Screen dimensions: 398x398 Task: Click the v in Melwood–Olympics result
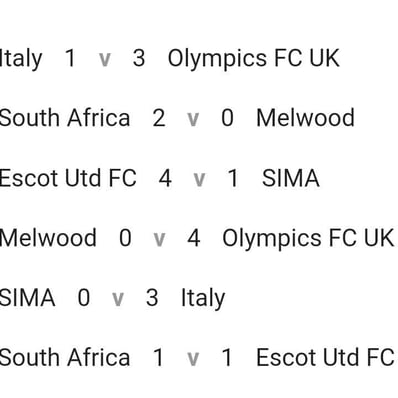coord(159,239)
